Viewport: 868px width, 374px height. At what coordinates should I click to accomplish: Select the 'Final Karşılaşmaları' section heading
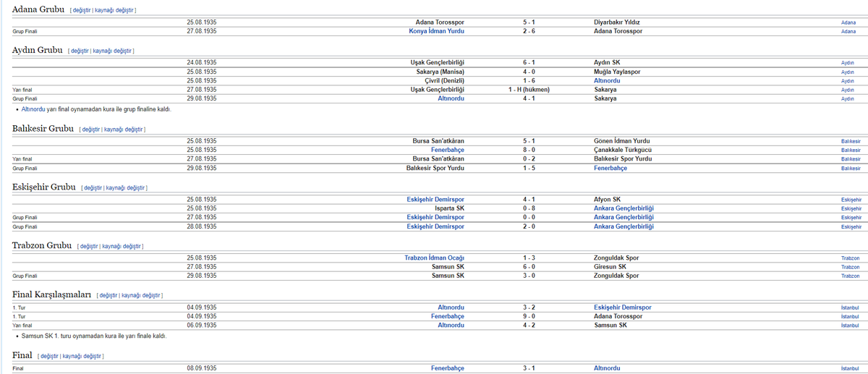pyautogui.click(x=52, y=295)
